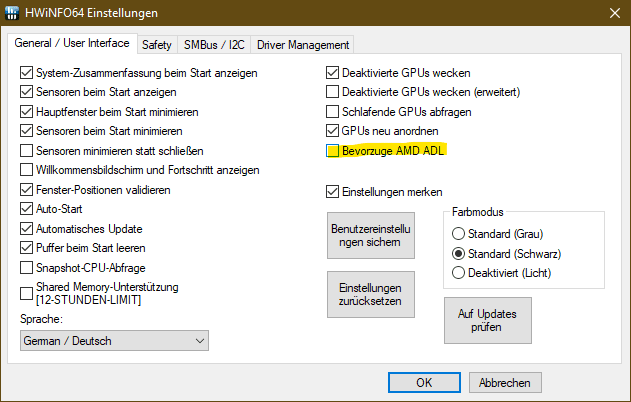Confirm settings with the OK button
Screen dimensions: 631x402
click(424, 382)
